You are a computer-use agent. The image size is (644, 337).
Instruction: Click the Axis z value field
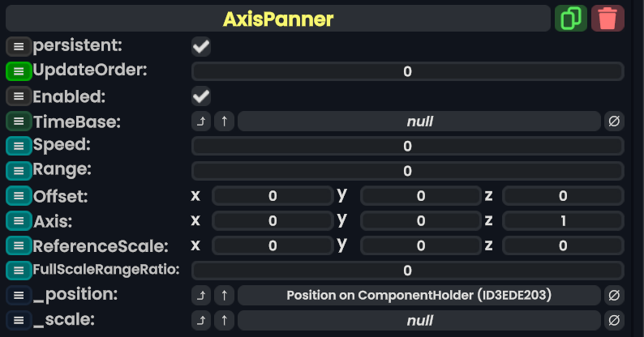pyautogui.click(x=563, y=220)
